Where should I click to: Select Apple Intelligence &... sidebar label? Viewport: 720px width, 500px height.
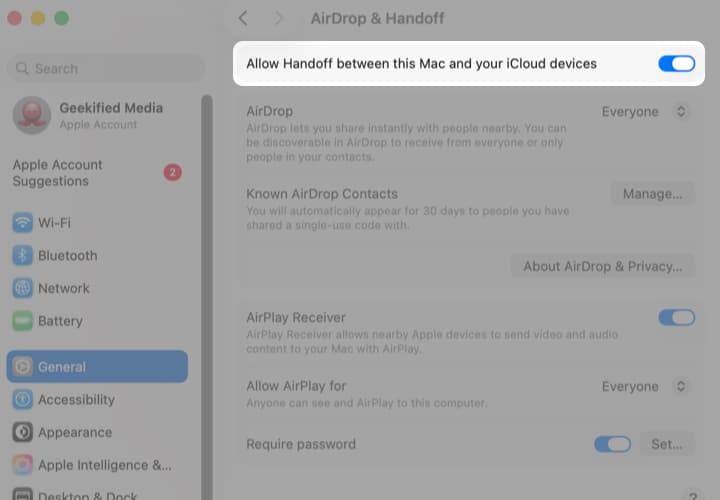pos(105,465)
